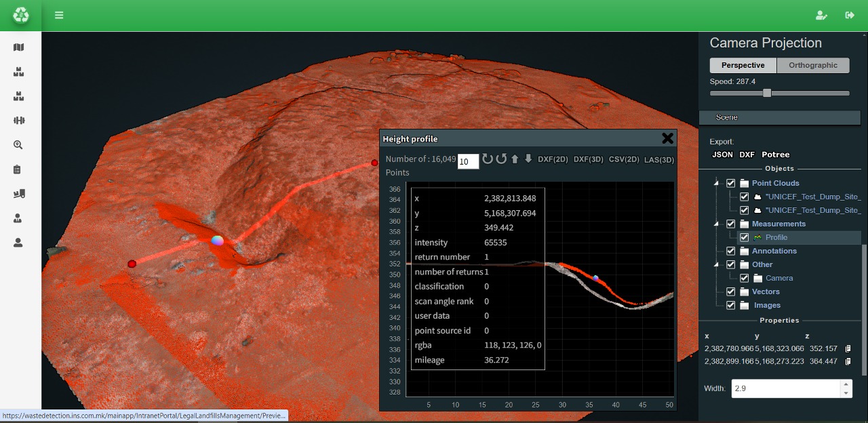This screenshot has width=868, height=423.
Task: Uncheck the Annotations checkbox
Action: (x=731, y=251)
